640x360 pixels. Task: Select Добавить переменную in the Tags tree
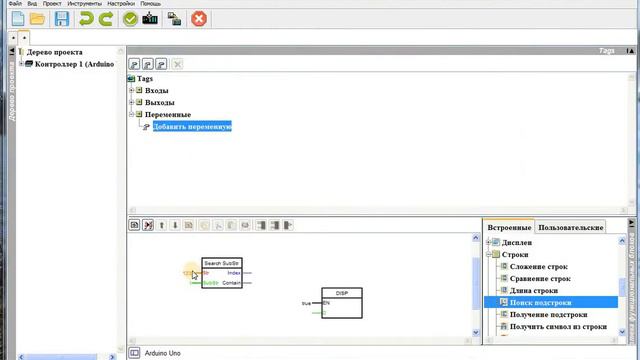[192, 127]
